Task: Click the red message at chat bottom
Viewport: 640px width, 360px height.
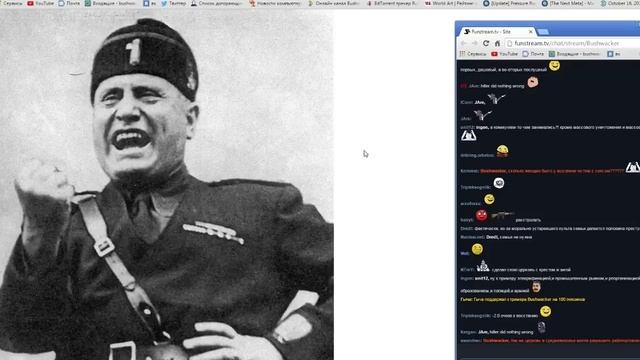Action: 561,340
